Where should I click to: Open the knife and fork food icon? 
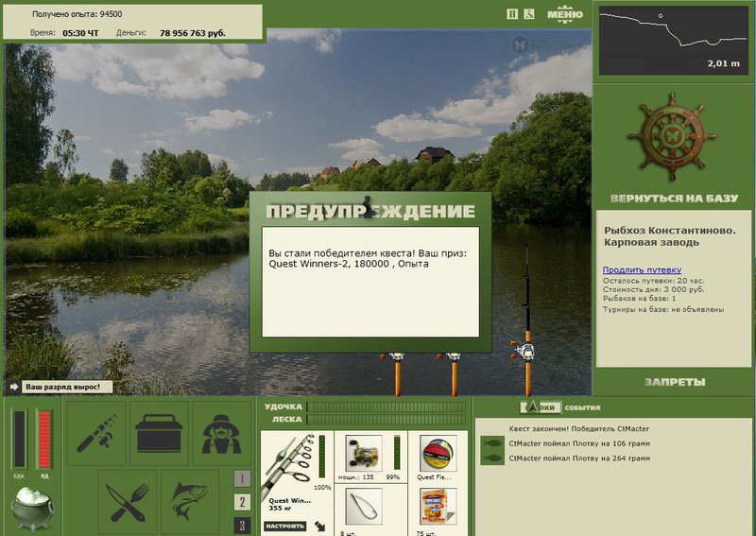128,502
